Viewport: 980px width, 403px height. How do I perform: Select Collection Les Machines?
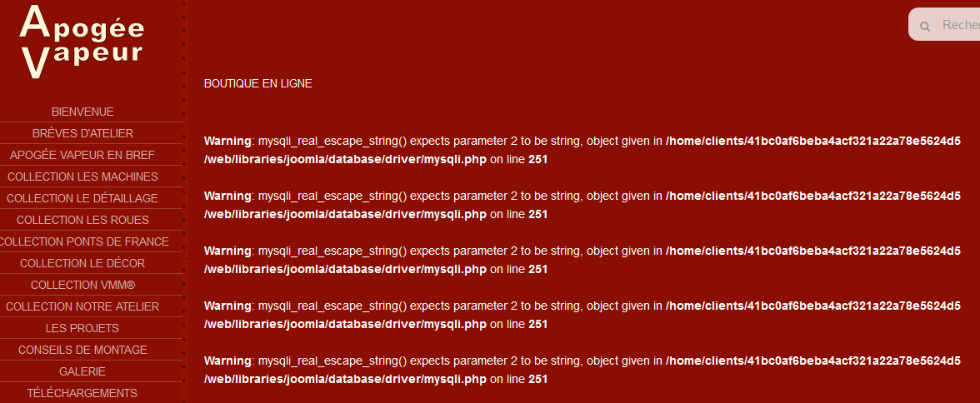tap(82, 177)
